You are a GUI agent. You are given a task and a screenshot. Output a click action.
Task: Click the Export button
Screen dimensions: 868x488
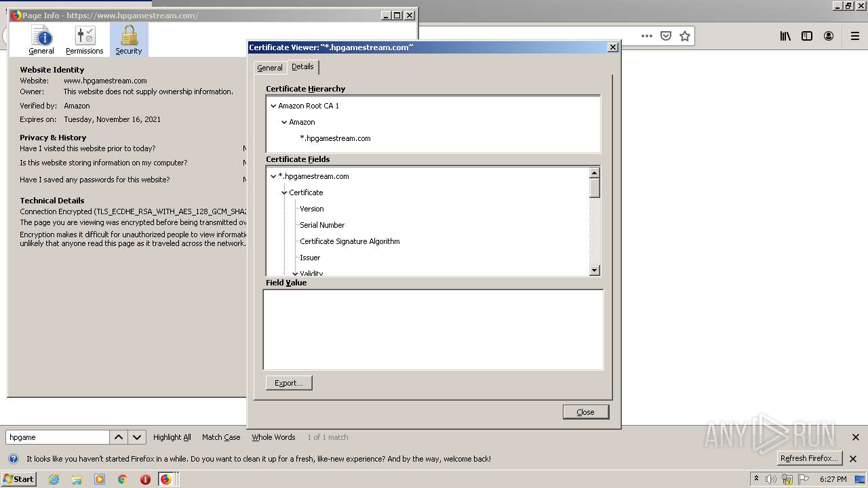point(289,383)
